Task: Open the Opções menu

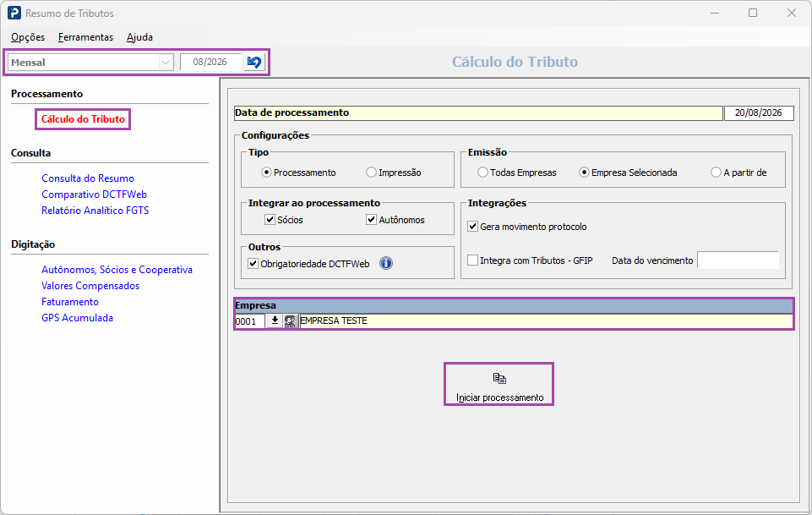Action: click(28, 37)
